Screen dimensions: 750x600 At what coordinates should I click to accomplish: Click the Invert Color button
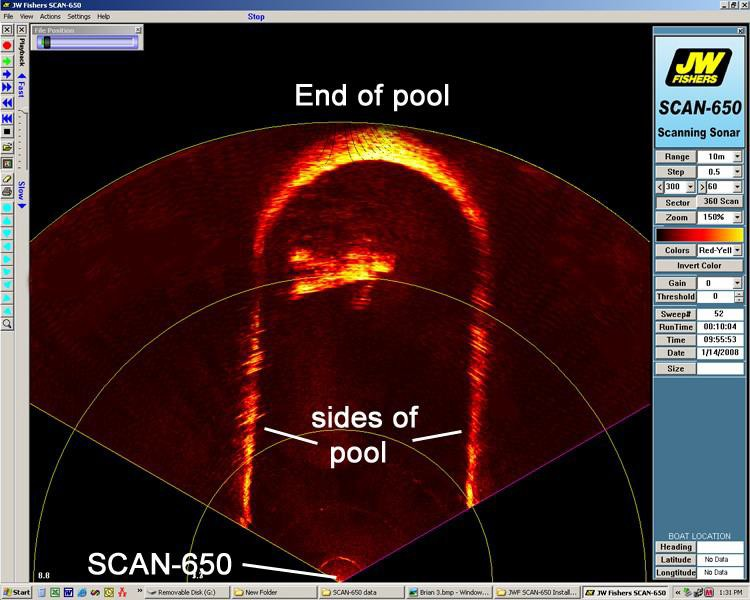pos(699,266)
